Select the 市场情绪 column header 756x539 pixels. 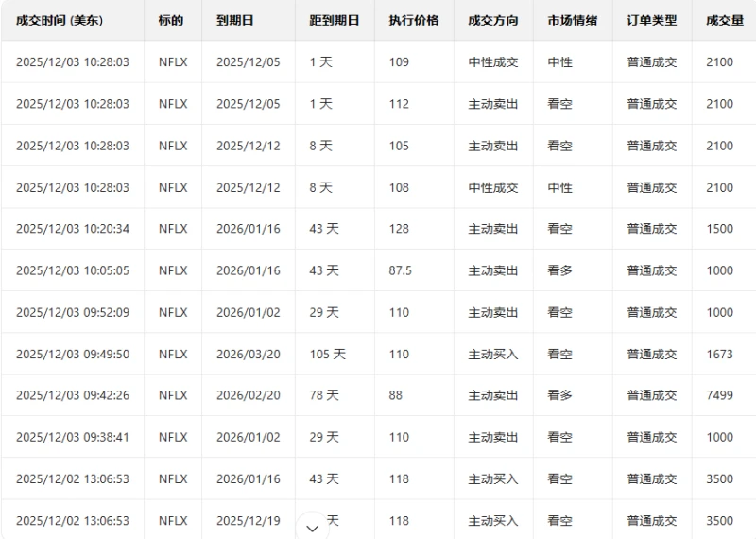click(572, 20)
